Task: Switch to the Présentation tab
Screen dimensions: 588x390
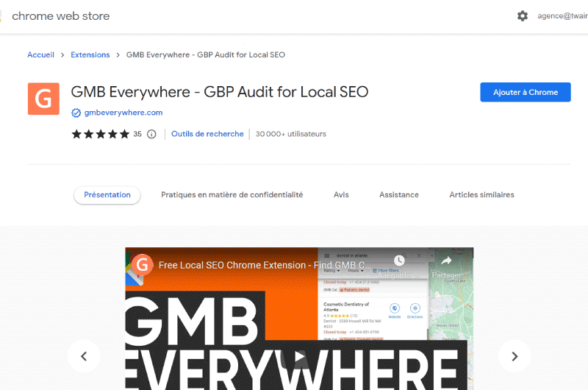Action: (x=107, y=195)
